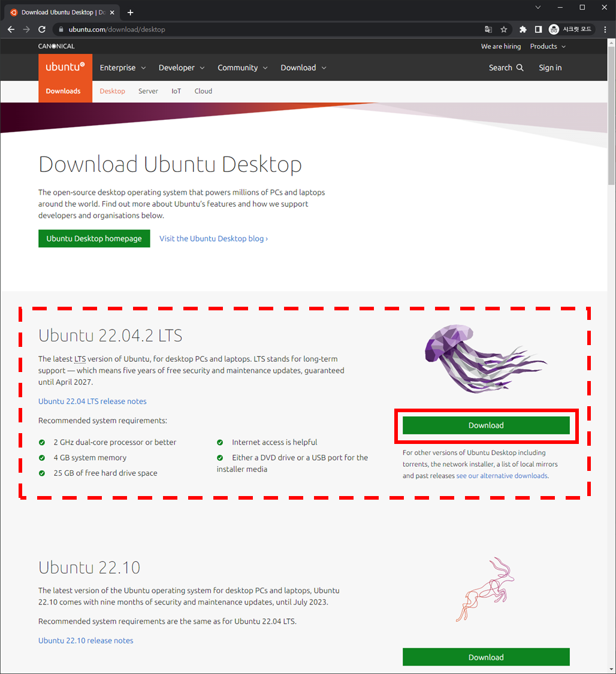
Task: Open a new tab with plus button
Action: (x=131, y=12)
